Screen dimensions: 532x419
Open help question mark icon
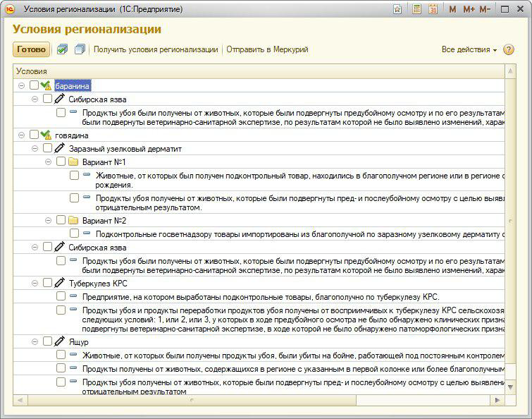click(x=508, y=49)
